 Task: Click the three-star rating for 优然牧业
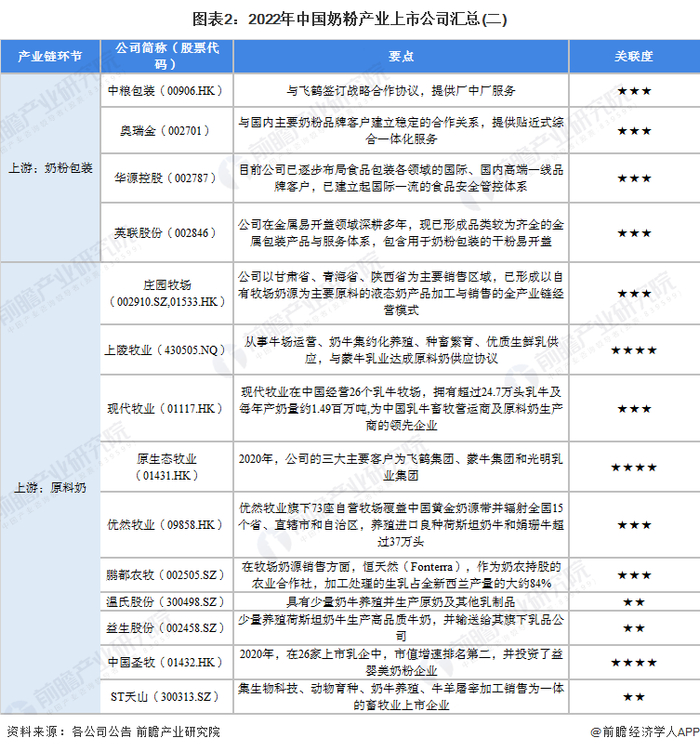(x=634, y=524)
